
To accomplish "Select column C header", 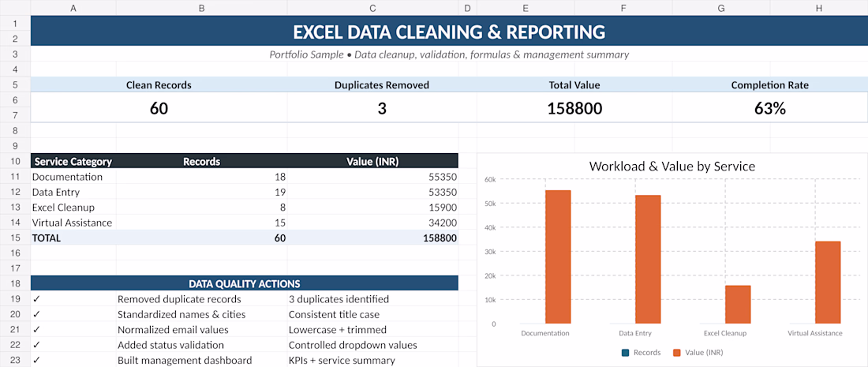I will tap(372, 8).
